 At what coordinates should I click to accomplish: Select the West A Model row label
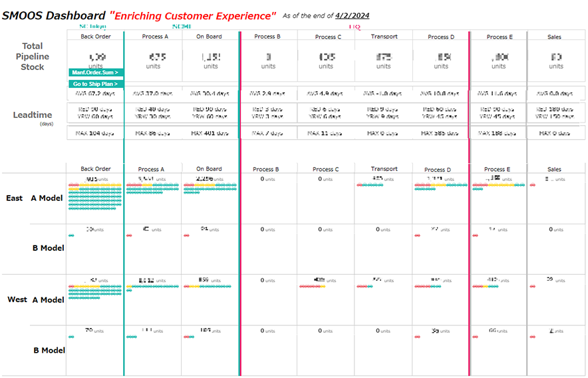click(49, 299)
